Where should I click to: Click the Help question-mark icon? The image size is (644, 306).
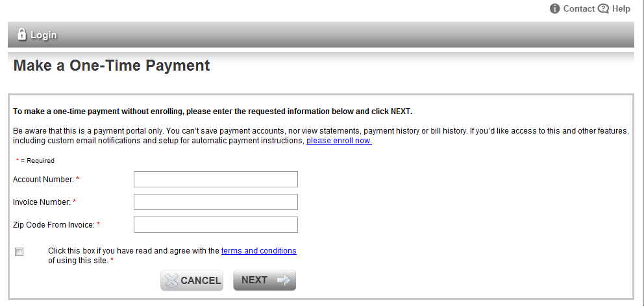[x=603, y=8]
